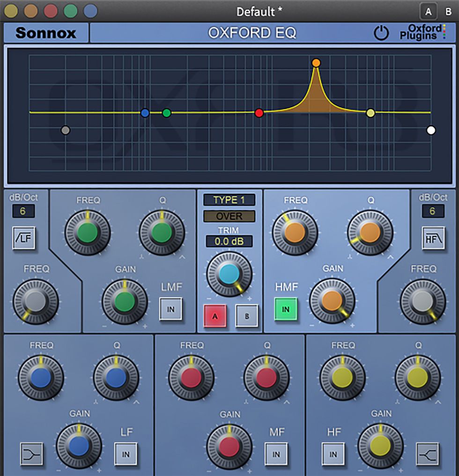
Task: Toggle the plugin power bypass icon
Action: (x=381, y=33)
